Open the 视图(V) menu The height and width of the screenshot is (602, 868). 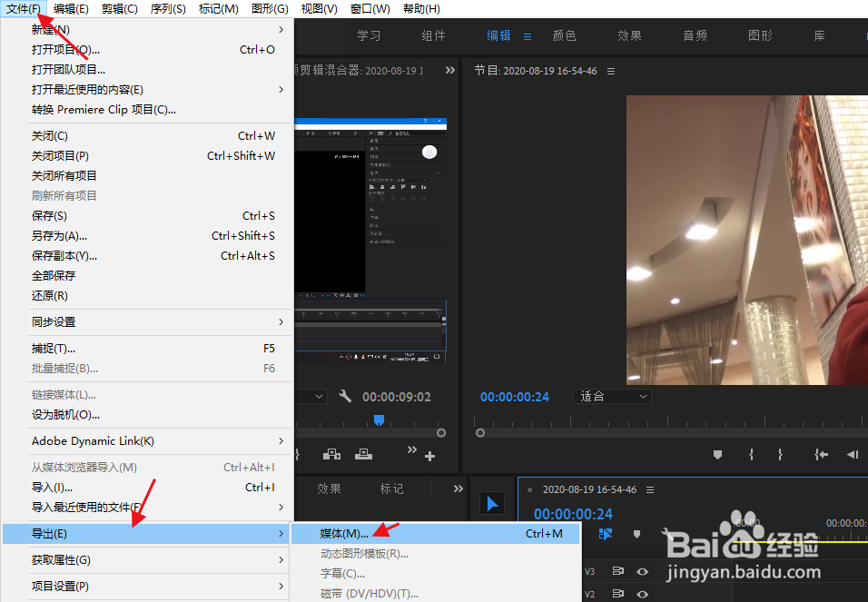pyautogui.click(x=319, y=9)
